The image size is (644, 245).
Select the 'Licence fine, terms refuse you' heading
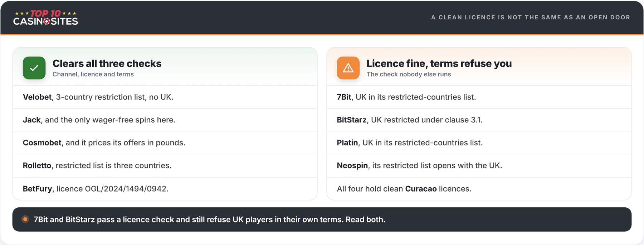click(x=439, y=63)
